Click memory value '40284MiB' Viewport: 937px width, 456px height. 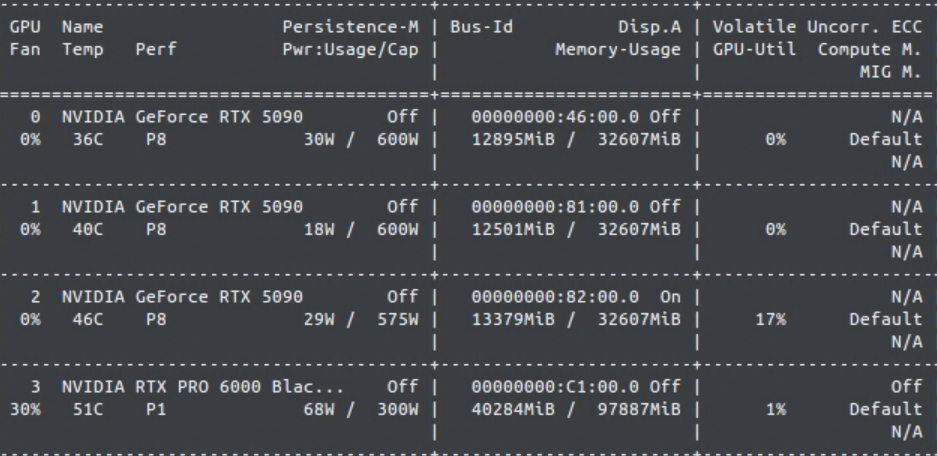[x=513, y=409]
